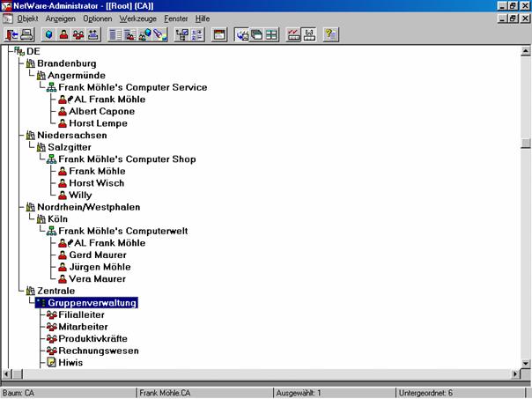Image resolution: width=532 pixels, height=399 pixels.
Task: Click the list-with-people toolbar icon
Action: click(130, 34)
